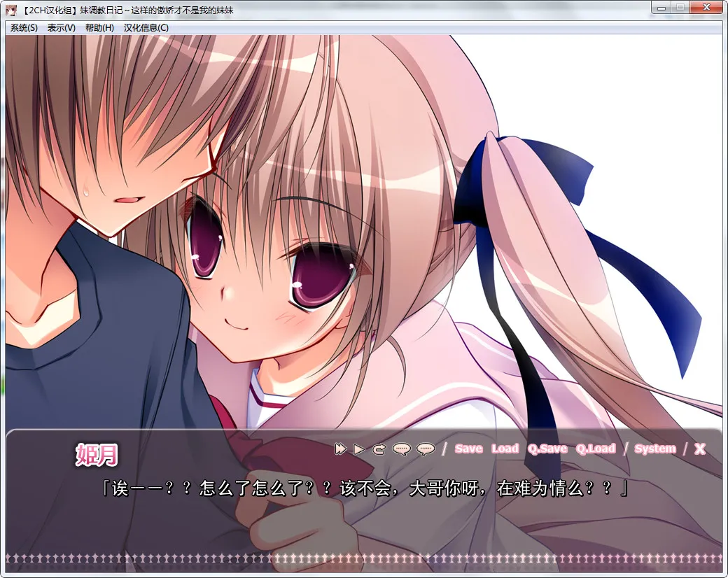The height and width of the screenshot is (578, 728).
Task: Open the Save screen
Action: pos(468,449)
